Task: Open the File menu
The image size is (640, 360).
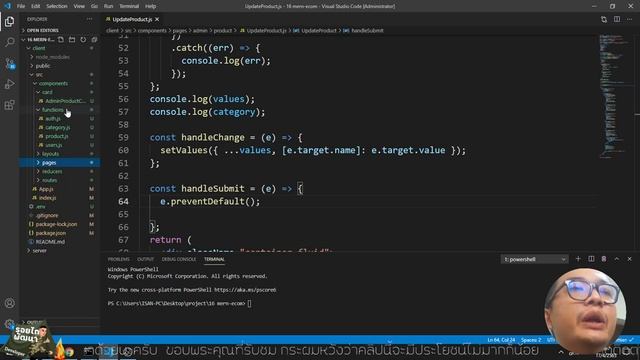Action: point(21,6)
